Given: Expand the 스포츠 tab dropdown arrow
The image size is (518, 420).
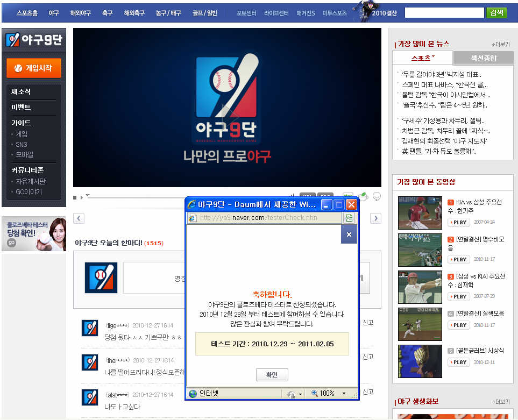Looking at the screenshot, I should click(433, 56).
